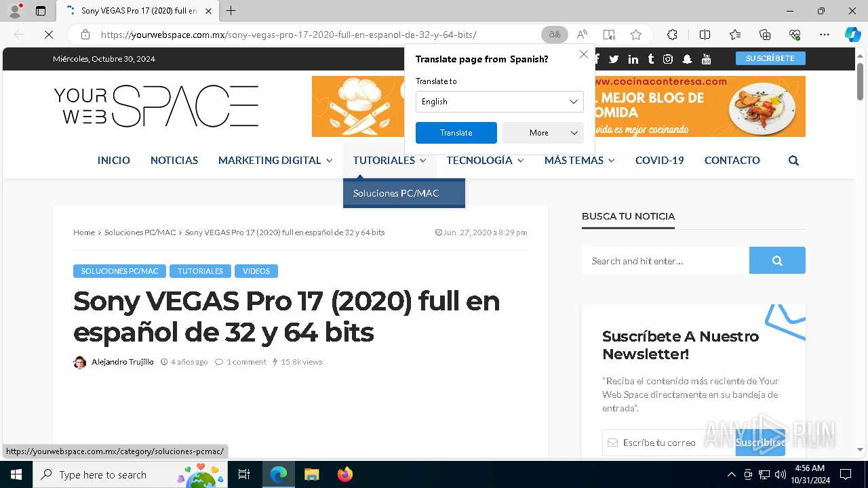Visit the site's LinkedIn icon
The height and width of the screenshot is (488, 868).
(633, 59)
